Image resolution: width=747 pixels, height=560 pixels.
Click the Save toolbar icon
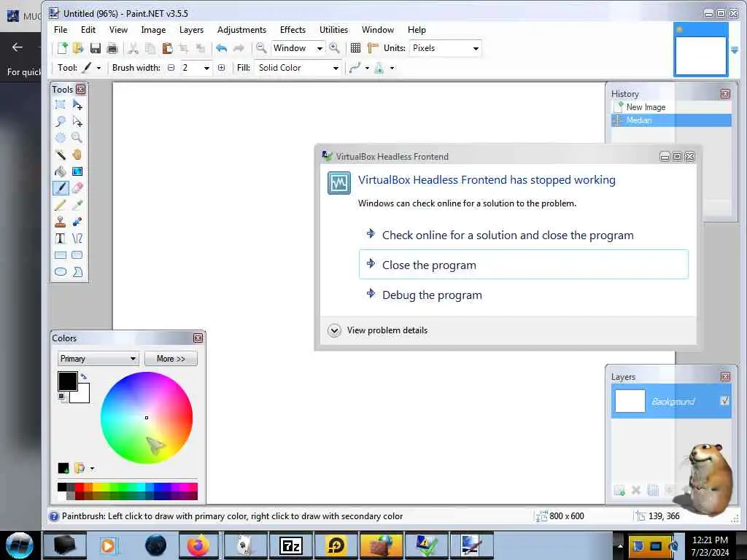[96, 48]
